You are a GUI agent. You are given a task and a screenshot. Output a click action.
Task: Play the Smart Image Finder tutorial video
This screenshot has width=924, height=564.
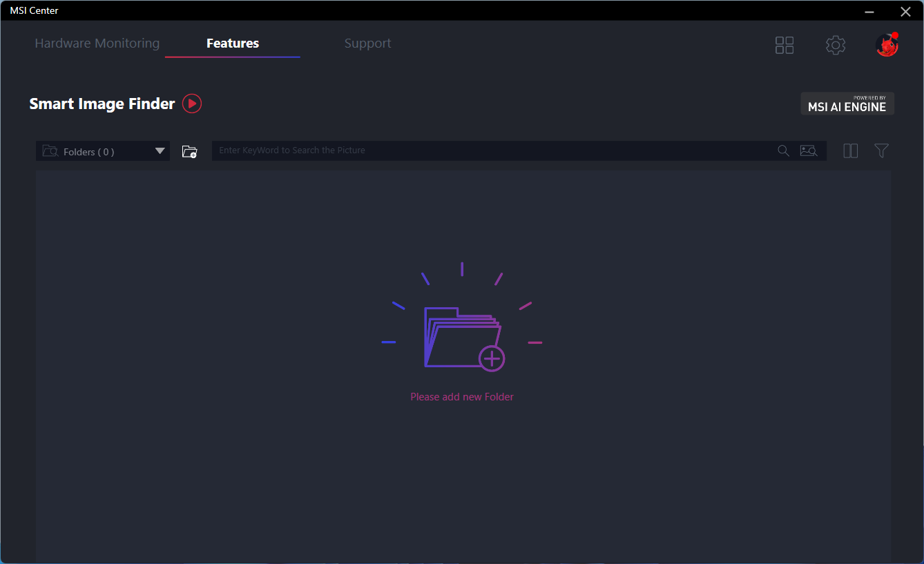pos(192,104)
